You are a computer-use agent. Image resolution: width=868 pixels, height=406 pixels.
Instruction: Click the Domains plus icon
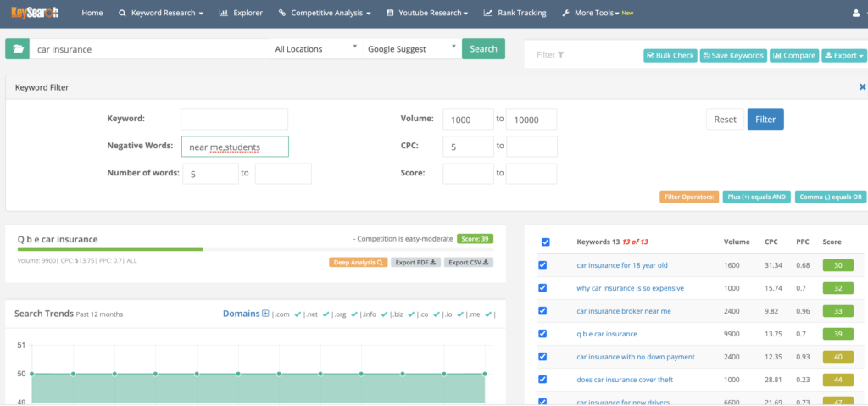click(x=265, y=314)
